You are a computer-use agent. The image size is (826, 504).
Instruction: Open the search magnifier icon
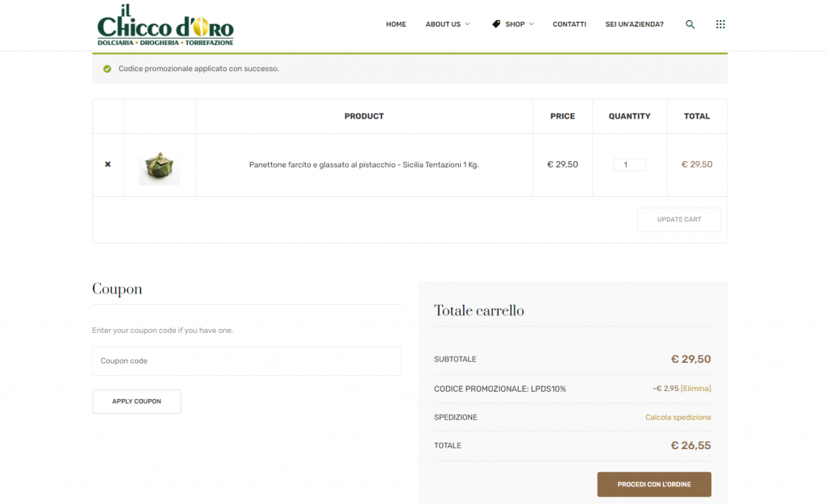click(x=690, y=24)
